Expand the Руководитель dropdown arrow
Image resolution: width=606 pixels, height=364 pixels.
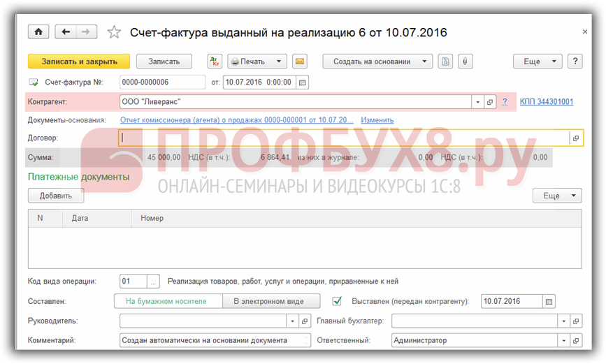[x=293, y=321]
